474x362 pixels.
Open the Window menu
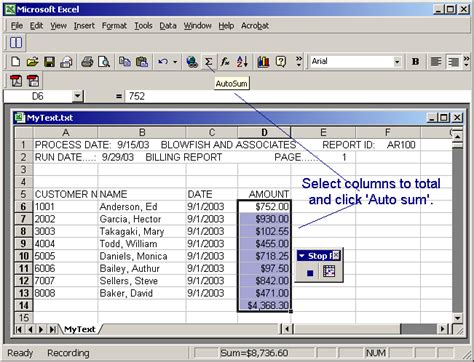(x=197, y=26)
